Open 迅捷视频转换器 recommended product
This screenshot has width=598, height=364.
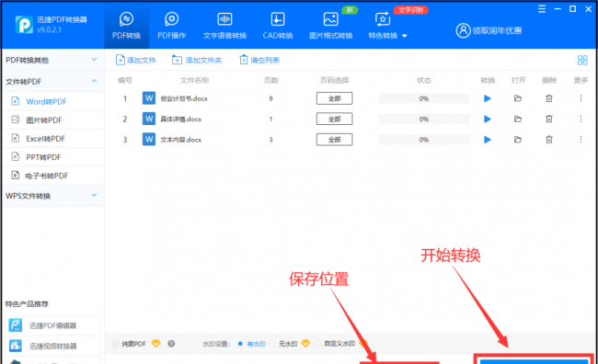[x=52, y=346]
